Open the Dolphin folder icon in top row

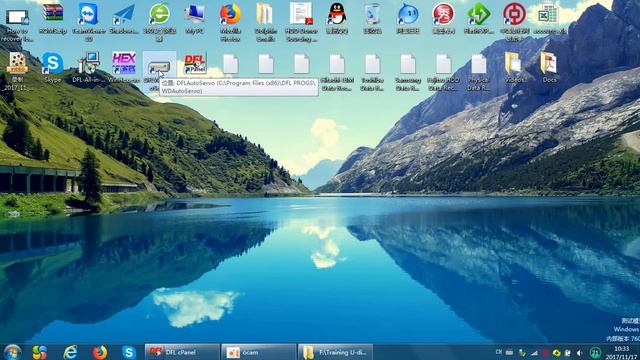pyautogui.click(x=266, y=22)
